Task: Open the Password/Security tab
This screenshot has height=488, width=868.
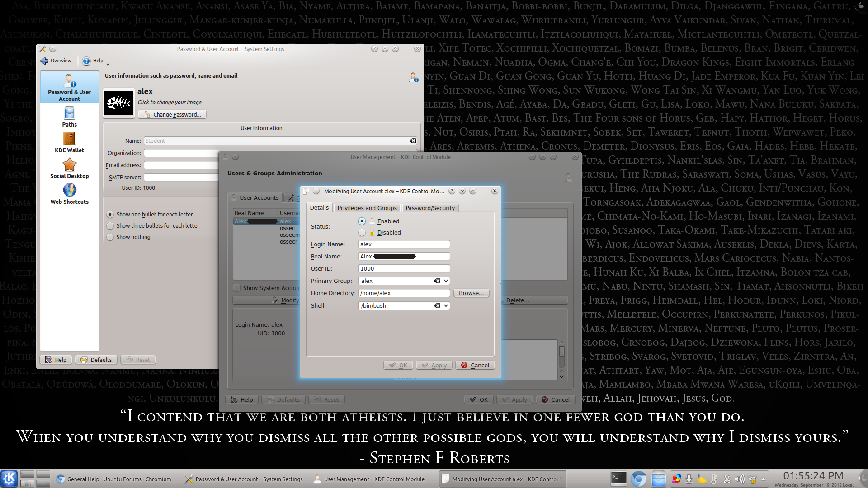Action: pos(430,208)
